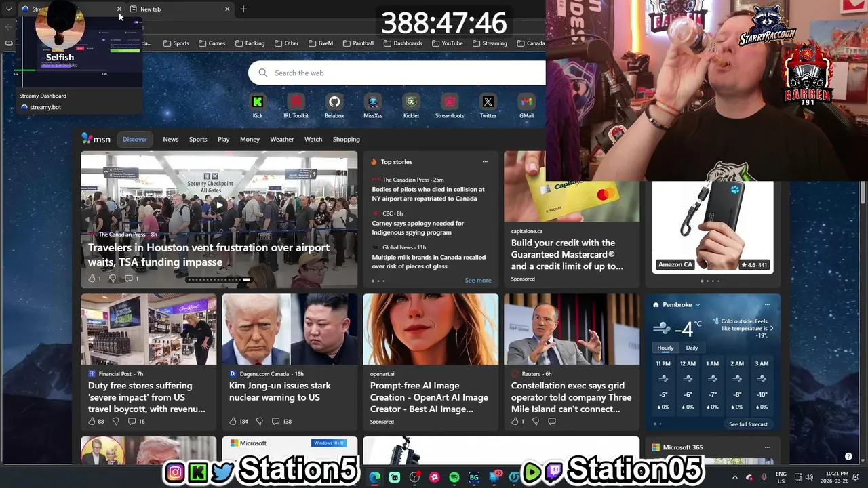Open Microsoft Edge in the taskbar
Screen dimensions: 868x488
click(375, 477)
